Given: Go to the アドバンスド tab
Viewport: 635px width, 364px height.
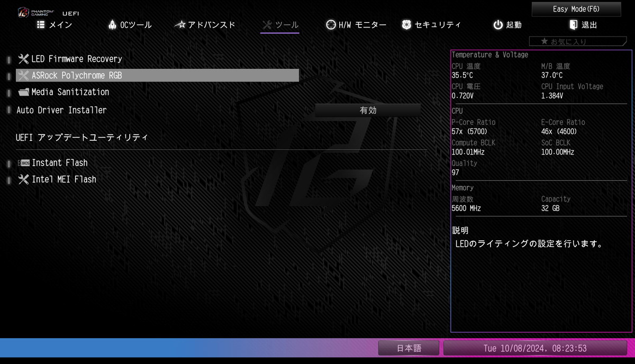Looking at the screenshot, I should (205, 25).
